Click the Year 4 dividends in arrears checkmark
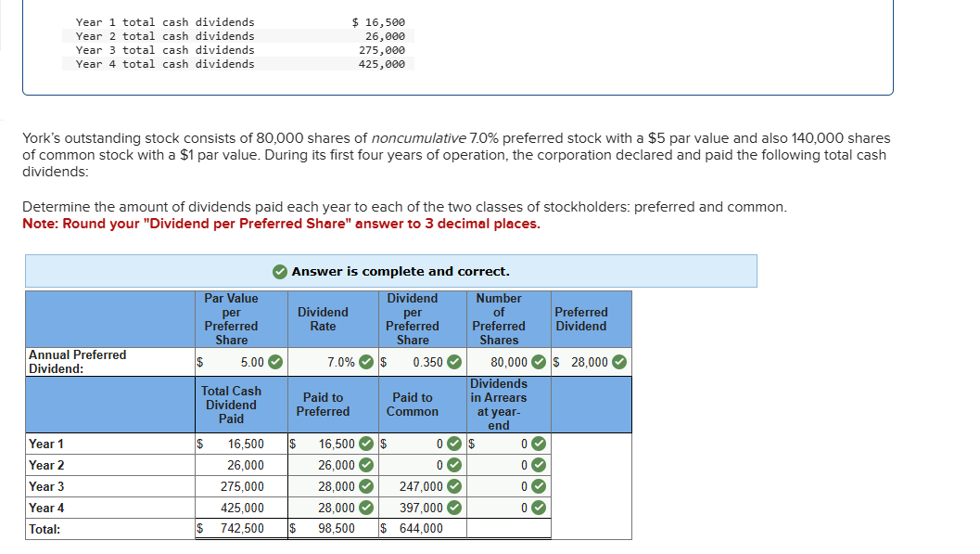This screenshot has width=980, height=554. tap(539, 509)
